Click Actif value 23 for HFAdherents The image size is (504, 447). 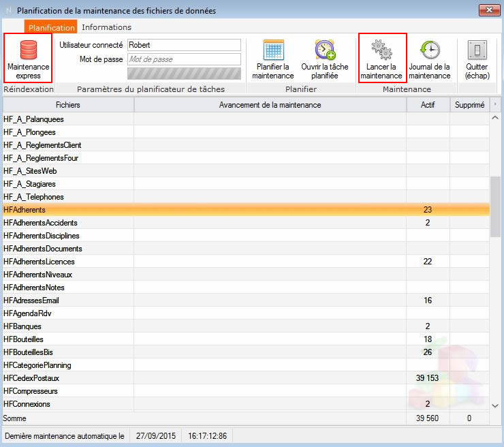(428, 210)
